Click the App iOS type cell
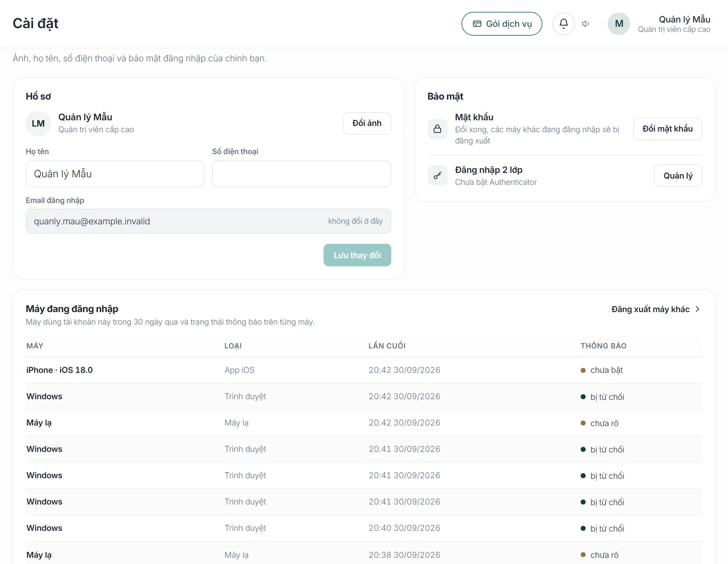This screenshot has width=728, height=564. coord(239,370)
